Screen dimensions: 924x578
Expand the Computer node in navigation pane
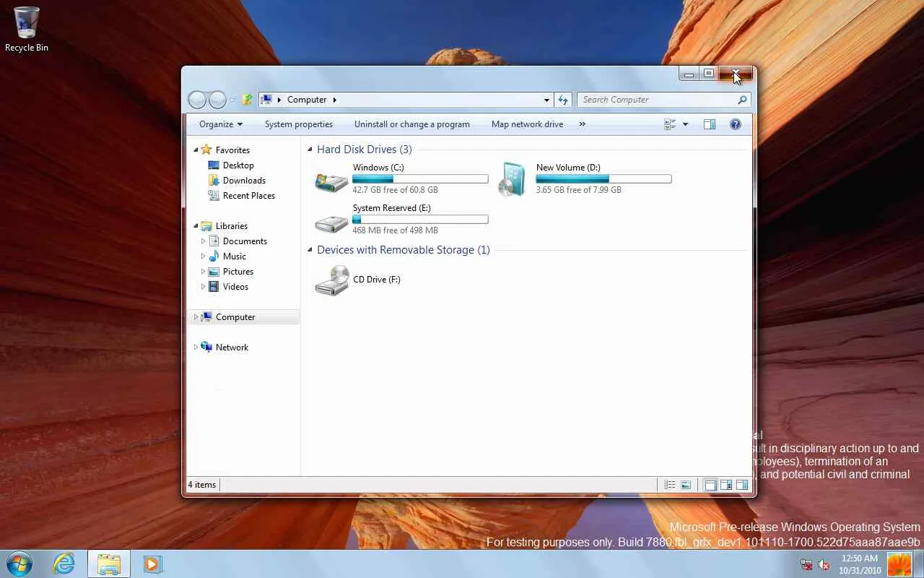point(196,317)
